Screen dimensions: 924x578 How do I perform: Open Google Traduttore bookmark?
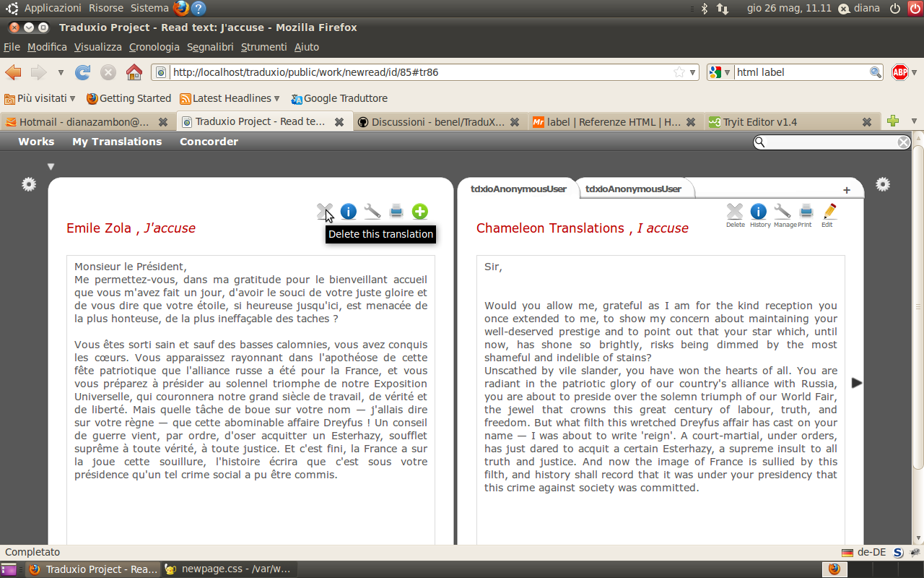(339, 98)
